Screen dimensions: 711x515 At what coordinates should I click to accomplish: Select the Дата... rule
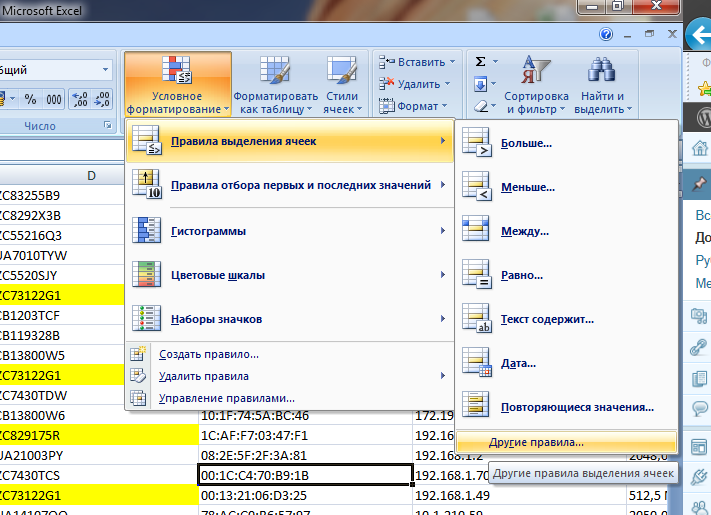[566, 363]
